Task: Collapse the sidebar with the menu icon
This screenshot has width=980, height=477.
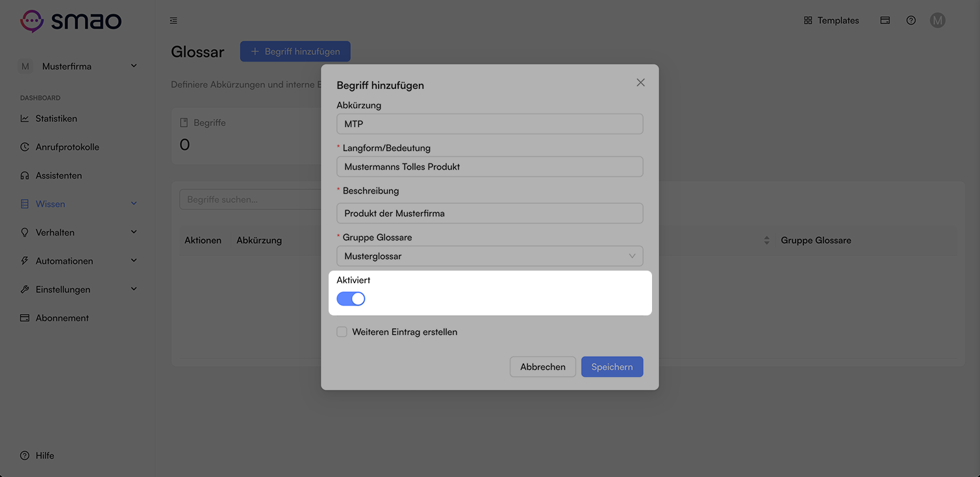Action: 173,21
